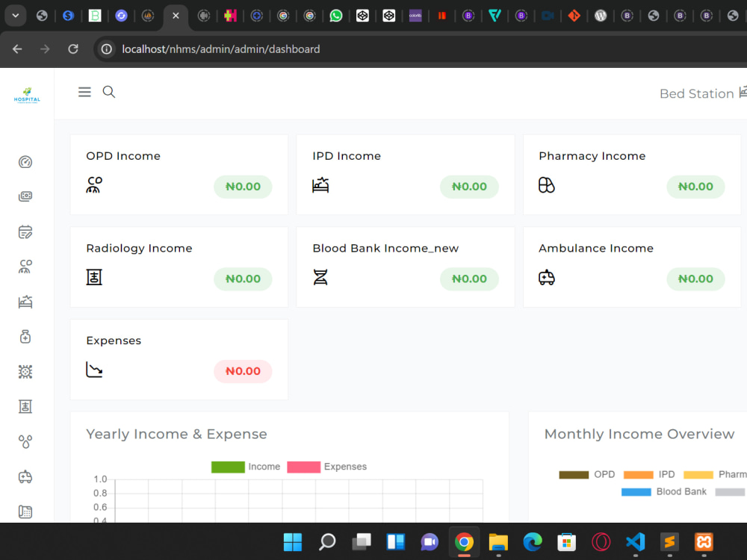Click the Blood Bank Income DNA icon
747x560 pixels.
(x=320, y=277)
